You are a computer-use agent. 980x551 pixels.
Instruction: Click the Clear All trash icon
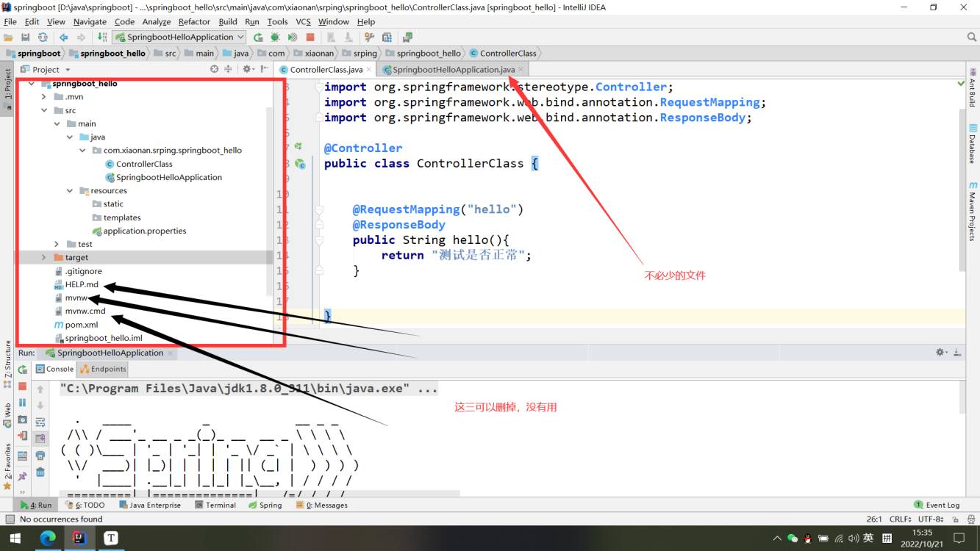pyautogui.click(x=40, y=472)
